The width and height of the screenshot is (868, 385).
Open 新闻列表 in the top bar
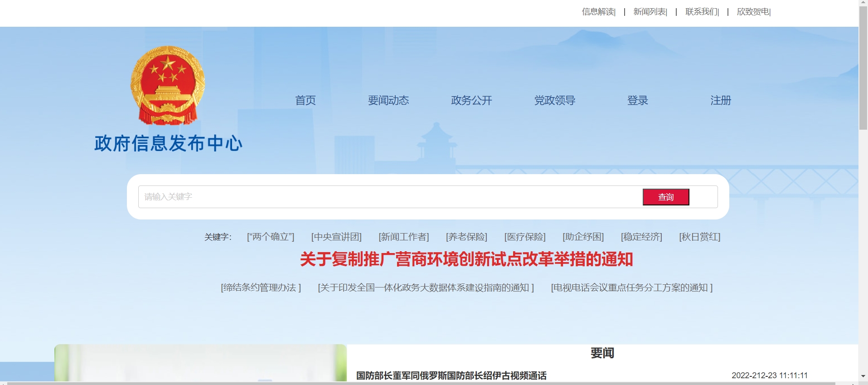pos(650,12)
